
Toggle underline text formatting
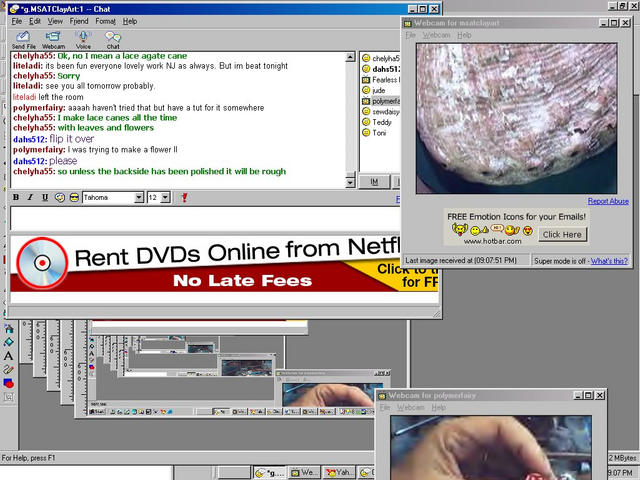pyautogui.click(x=45, y=198)
